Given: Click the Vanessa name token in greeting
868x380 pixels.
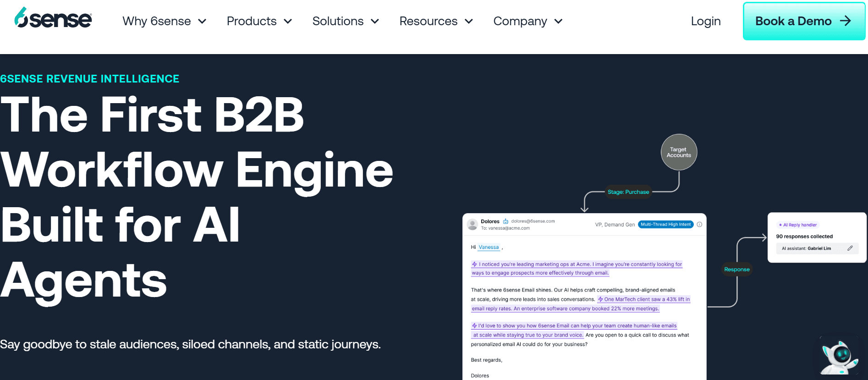Looking at the screenshot, I should pos(489,247).
